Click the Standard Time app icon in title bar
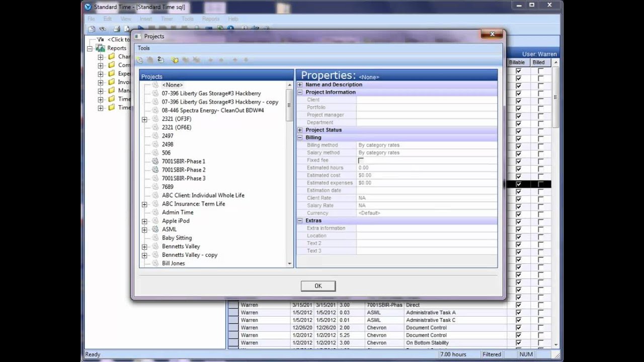The height and width of the screenshot is (362, 644). click(x=88, y=7)
